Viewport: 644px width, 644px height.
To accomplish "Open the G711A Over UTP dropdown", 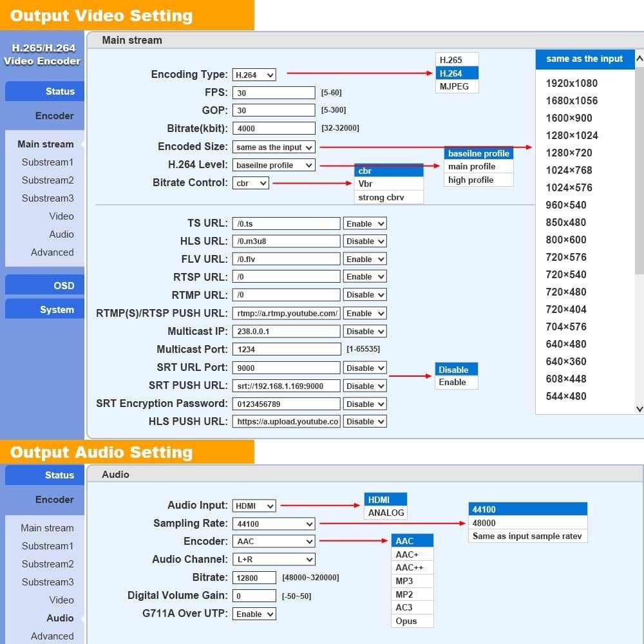I will pos(254,614).
